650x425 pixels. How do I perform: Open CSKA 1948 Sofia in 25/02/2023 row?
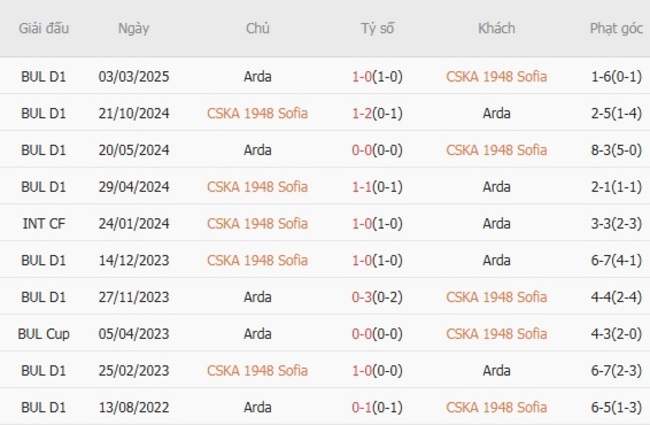point(257,370)
